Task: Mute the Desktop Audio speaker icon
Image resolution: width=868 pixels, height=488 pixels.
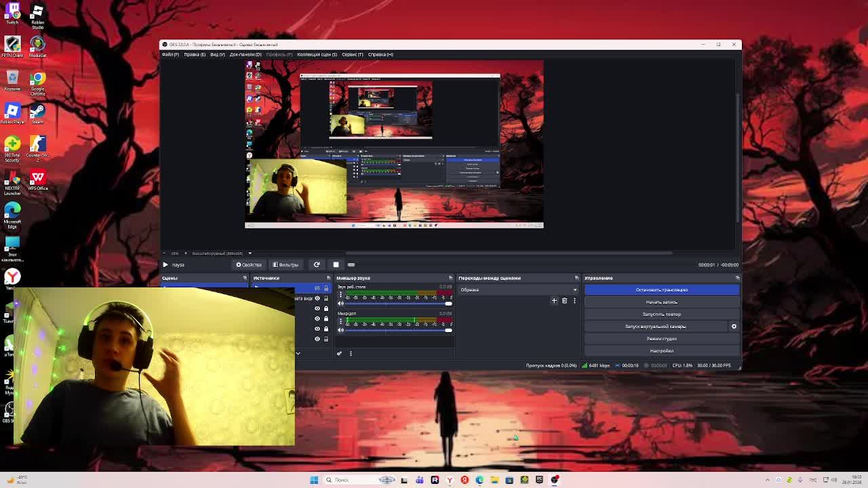Action: click(340, 303)
